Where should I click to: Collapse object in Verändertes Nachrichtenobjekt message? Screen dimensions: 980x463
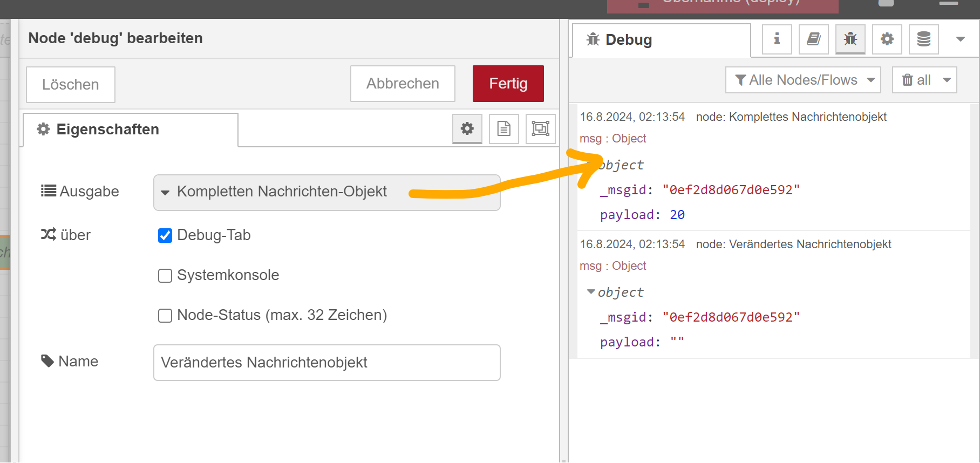click(591, 292)
